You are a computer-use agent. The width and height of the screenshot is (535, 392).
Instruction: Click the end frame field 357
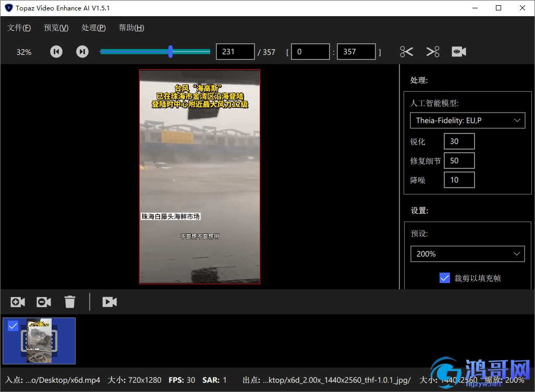pos(356,52)
